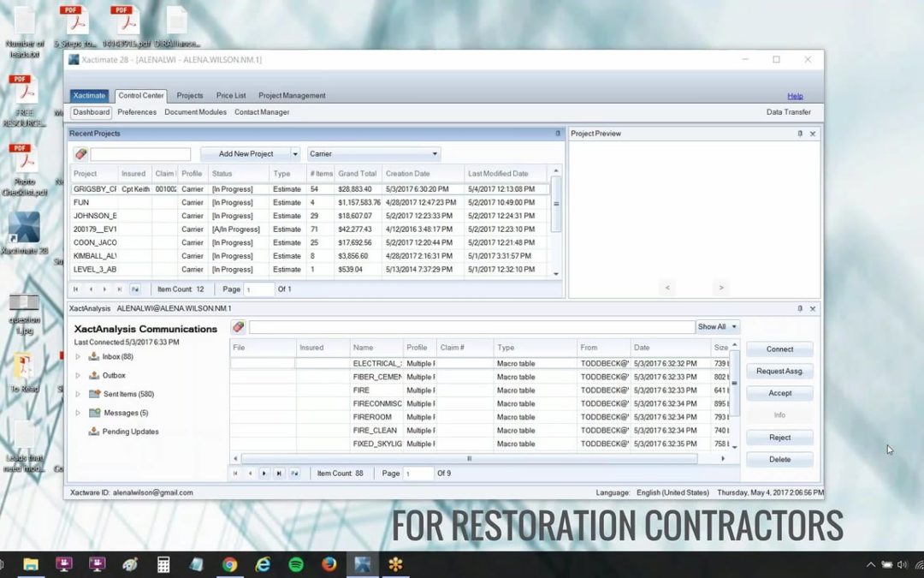The image size is (924, 578).
Task: Open the Show All filter dropdown
Action: click(717, 327)
